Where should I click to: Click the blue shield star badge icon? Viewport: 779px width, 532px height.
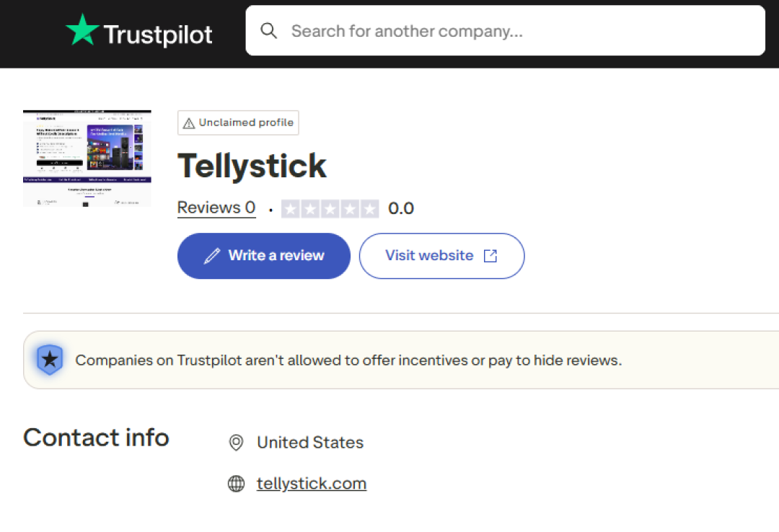point(50,360)
